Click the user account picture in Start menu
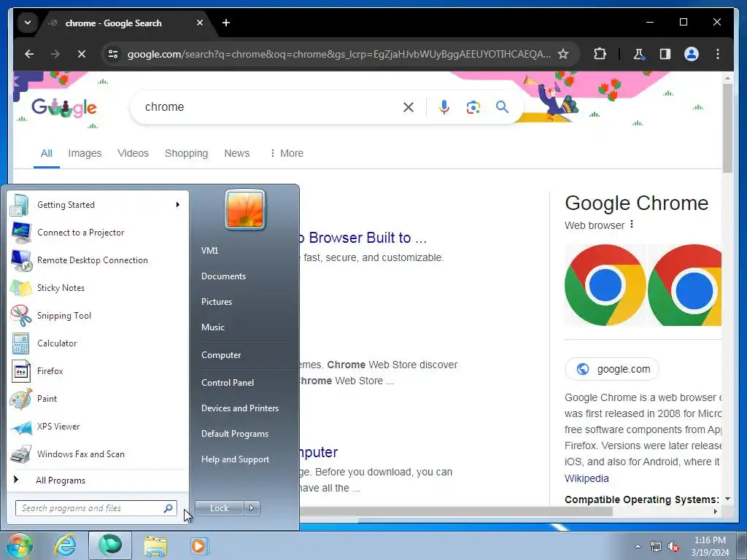Screen dimensions: 747x560 [x=245, y=209]
